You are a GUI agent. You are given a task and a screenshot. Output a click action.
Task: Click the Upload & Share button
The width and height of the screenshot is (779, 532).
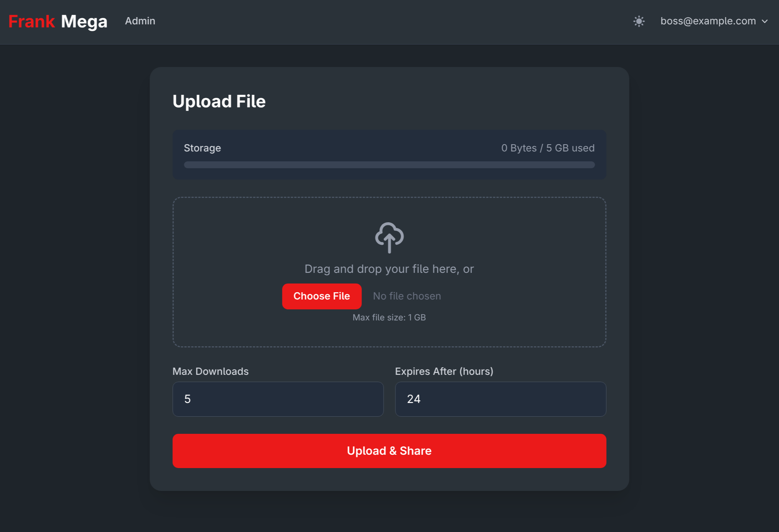click(x=389, y=451)
